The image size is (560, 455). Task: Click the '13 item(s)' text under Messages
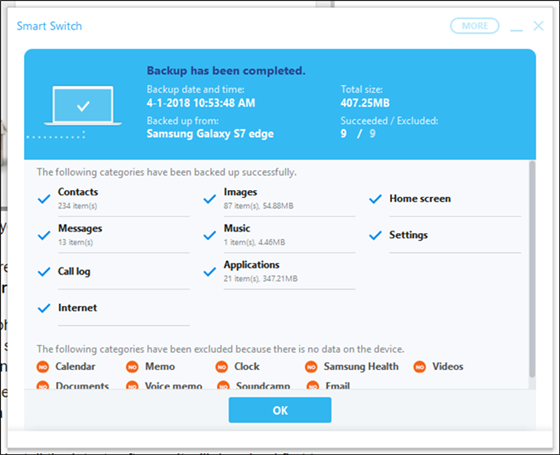tap(75, 242)
